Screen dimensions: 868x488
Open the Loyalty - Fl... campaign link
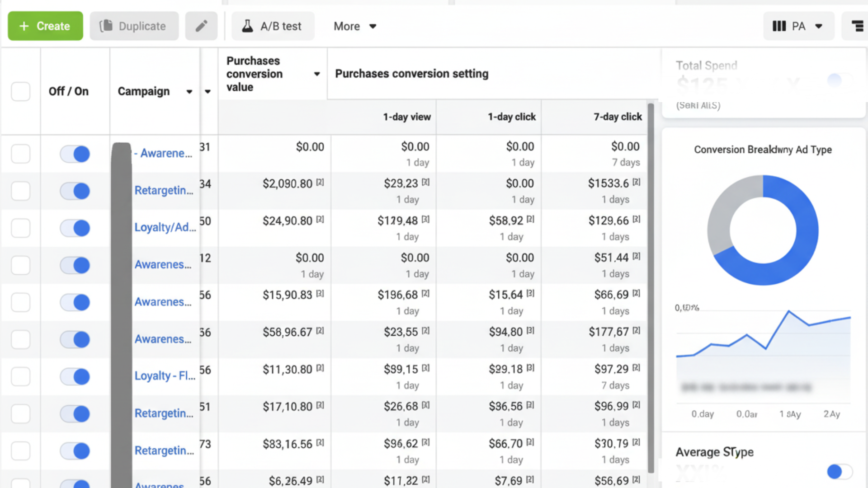(x=165, y=376)
